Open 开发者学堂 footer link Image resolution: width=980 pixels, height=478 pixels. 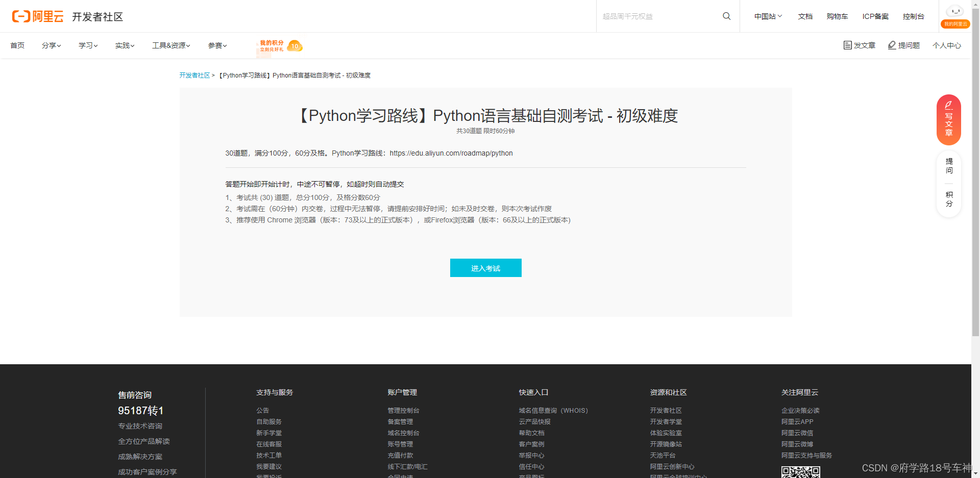pos(666,421)
